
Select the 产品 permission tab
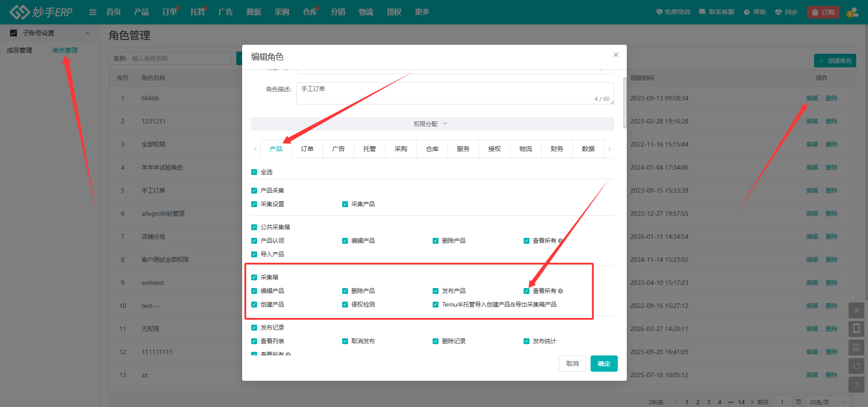(276, 149)
